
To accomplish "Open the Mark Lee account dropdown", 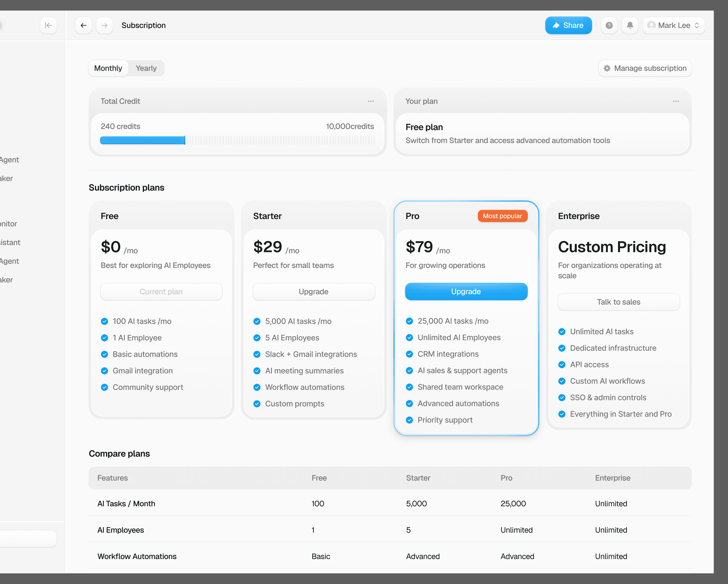I will (x=673, y=25).
